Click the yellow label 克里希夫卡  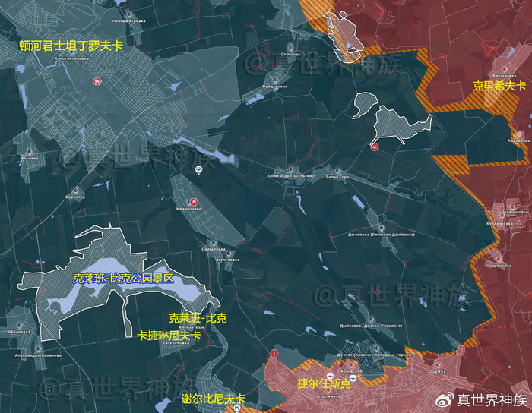point(499,86)
